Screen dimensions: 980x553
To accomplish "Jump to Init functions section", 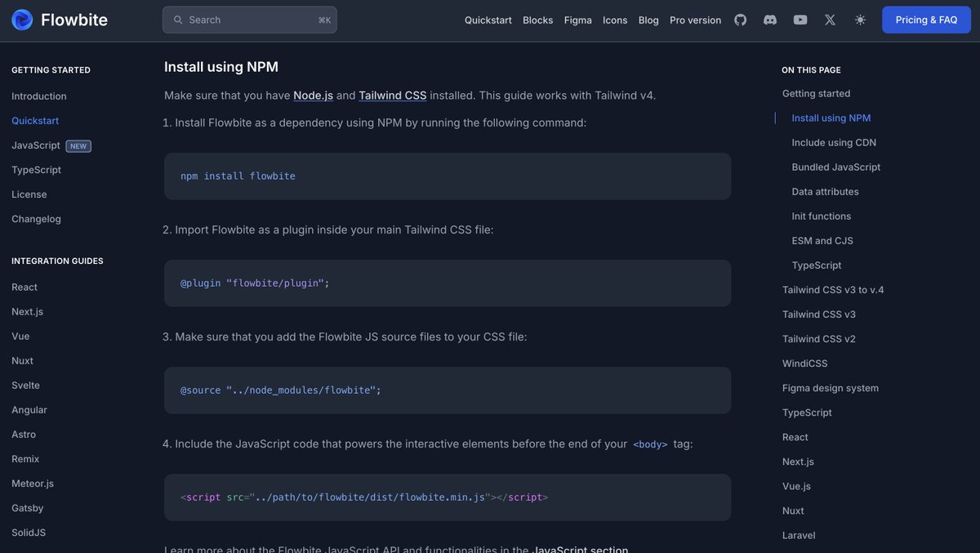I will (822, 216).
